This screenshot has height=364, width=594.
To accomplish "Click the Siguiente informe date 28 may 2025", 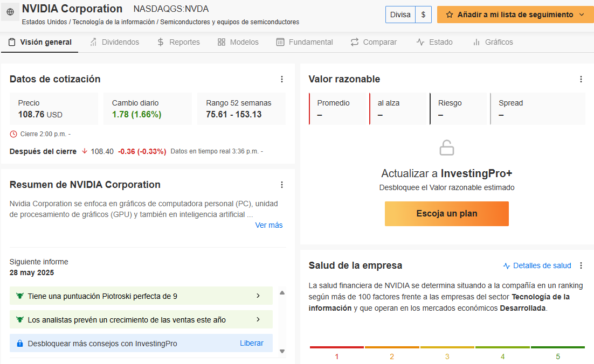I will pos(32,272).
